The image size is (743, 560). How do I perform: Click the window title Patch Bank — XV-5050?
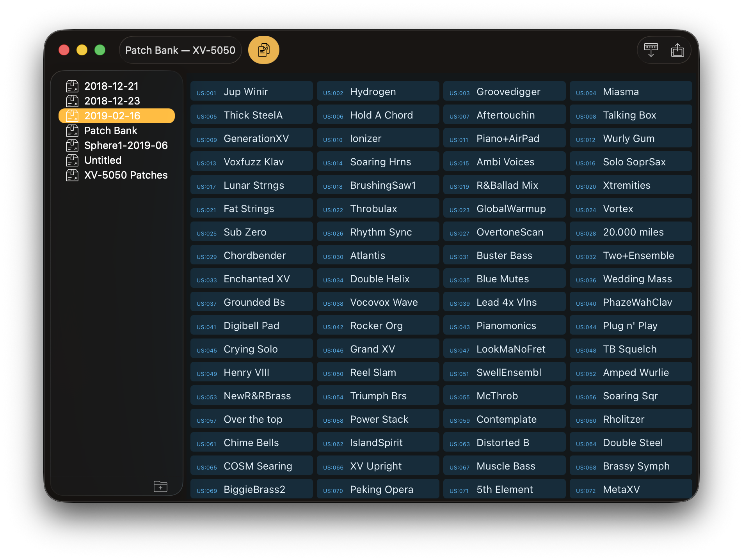tap(180, 50)
